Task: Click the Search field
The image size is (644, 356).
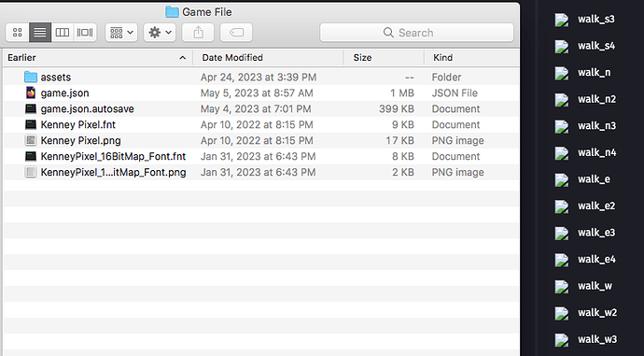Action: [x=416, y=33]
